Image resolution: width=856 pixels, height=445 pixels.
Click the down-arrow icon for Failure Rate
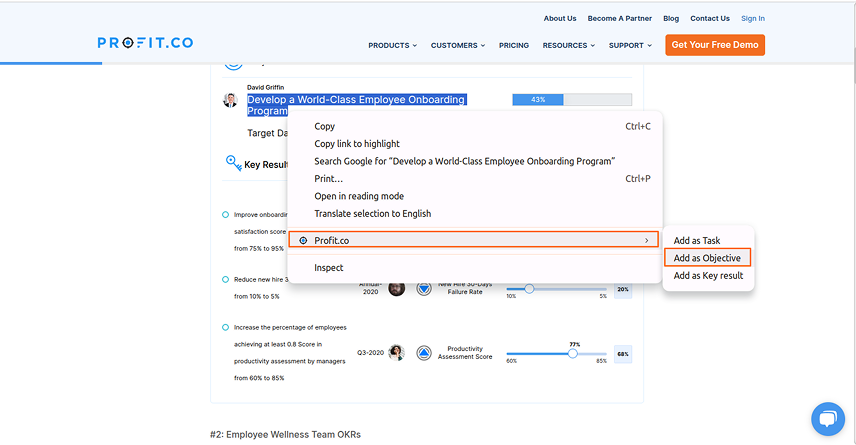pyautogui.click(x=424, y=288)
